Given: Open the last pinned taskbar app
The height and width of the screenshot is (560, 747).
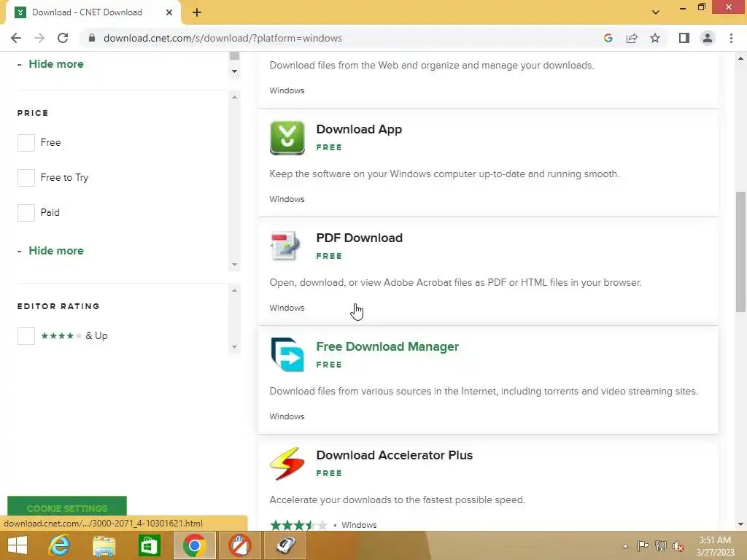Looking at the screenshot, I should (x=285, y=545).
